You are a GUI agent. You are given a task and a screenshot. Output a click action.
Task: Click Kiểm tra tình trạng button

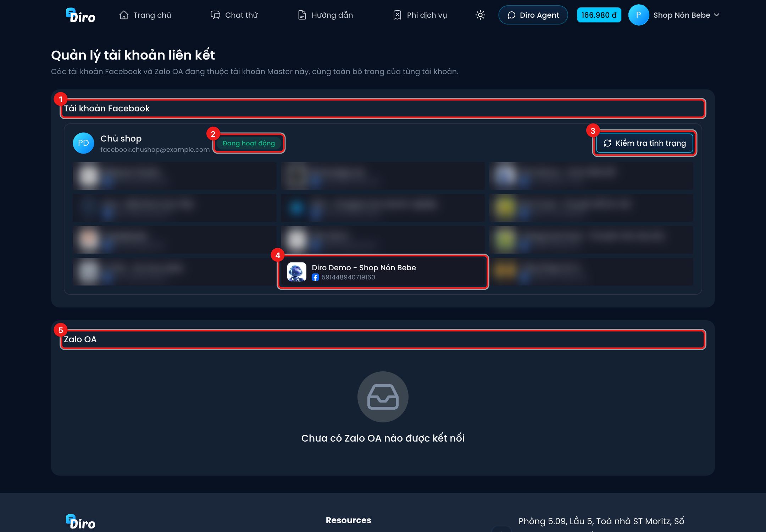click(x=645, y=143)
